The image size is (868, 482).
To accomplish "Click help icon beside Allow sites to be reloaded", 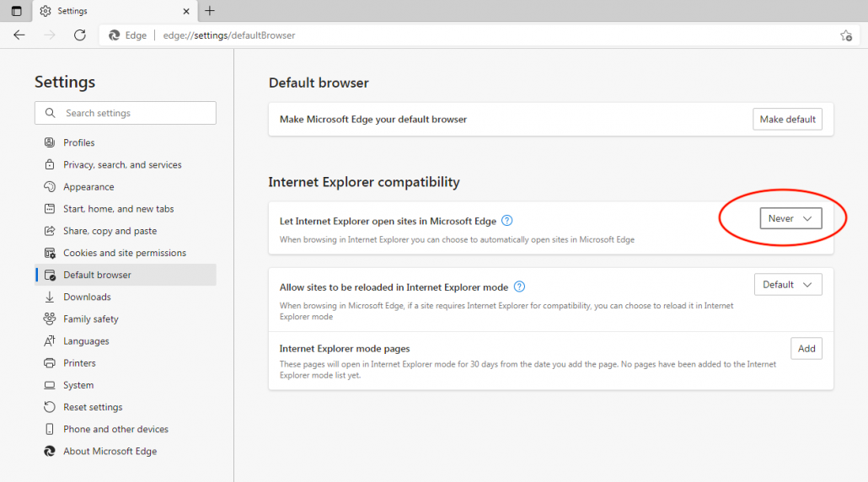I will [x=519, y=287].
